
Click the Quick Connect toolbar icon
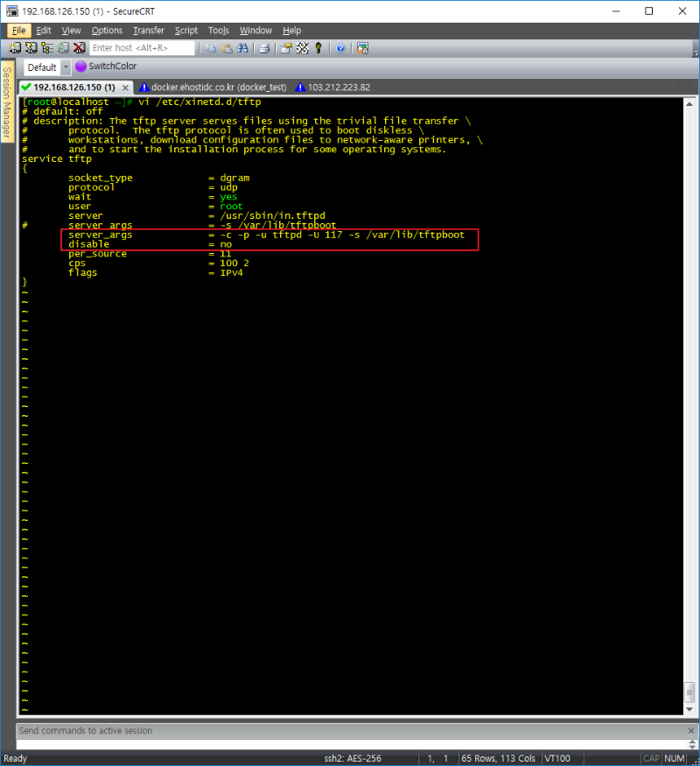[31, 48]
